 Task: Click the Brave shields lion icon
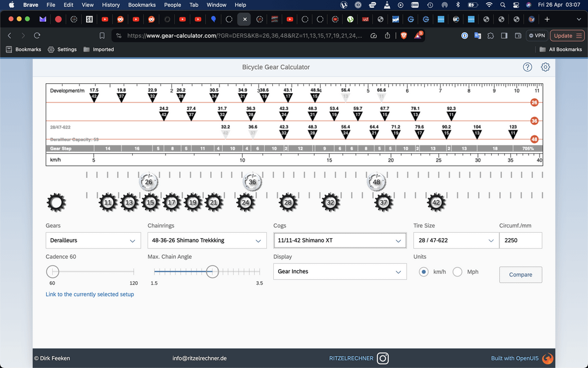(403, 35)
